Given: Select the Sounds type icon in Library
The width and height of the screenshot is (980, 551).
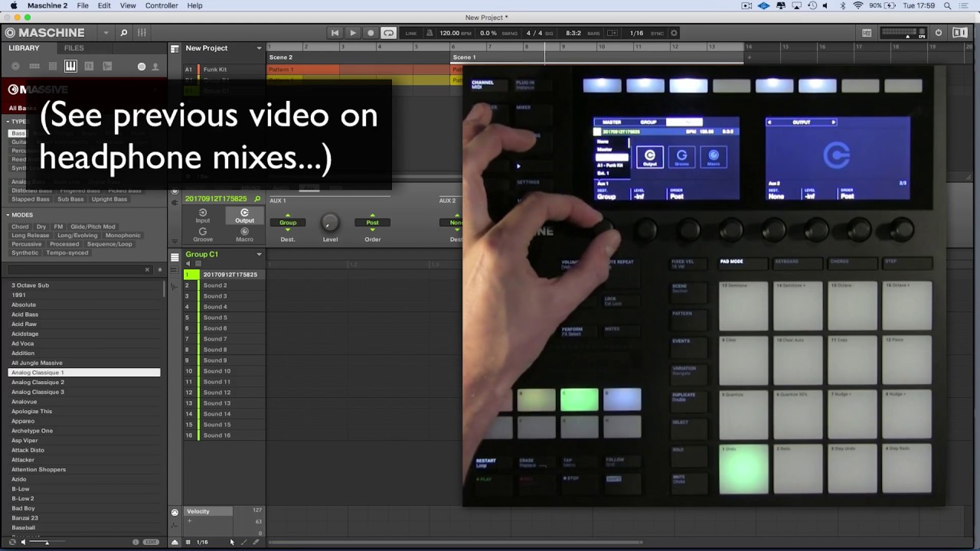Looking at the screenshot, I should pos(53,67).
